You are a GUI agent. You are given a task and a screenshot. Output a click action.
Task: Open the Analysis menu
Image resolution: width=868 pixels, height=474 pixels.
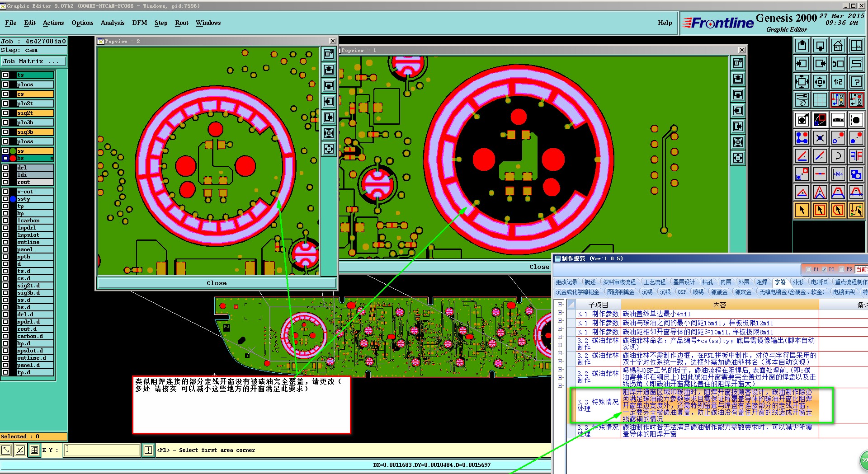pos(113,23)
